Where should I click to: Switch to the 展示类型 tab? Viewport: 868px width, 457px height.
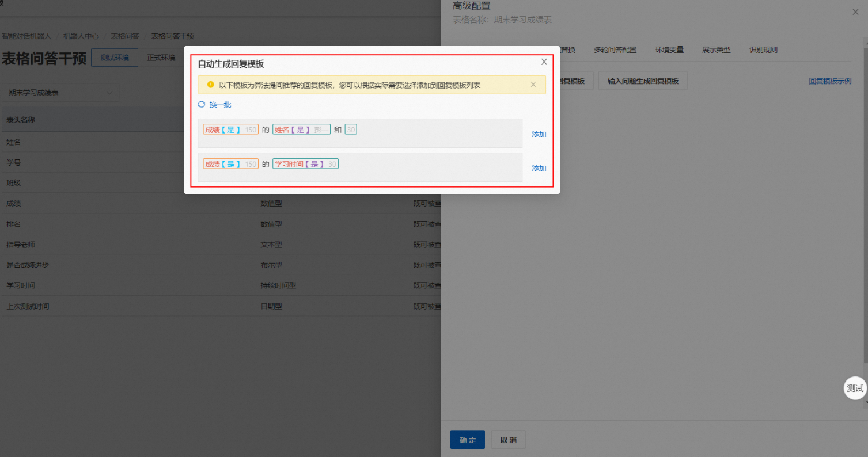click(716, 50)
